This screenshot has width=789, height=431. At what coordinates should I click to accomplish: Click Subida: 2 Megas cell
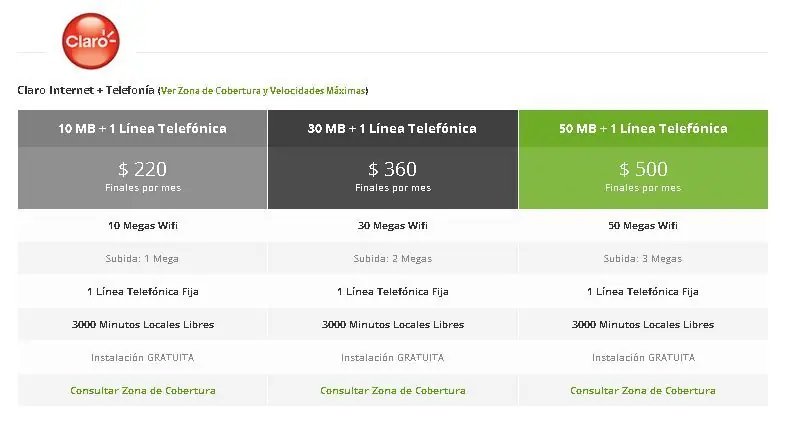pos(392,258)
